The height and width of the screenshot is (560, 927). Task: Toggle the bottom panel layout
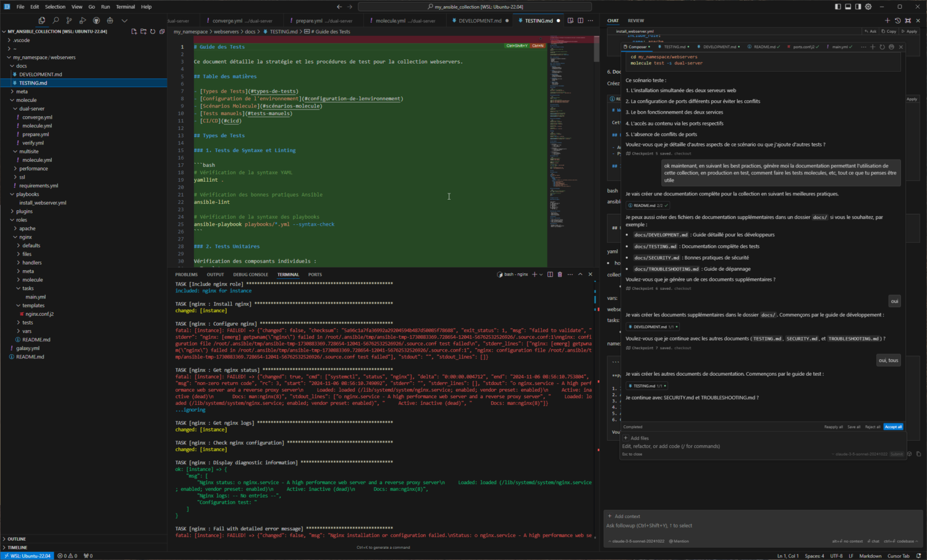(849, 7)
